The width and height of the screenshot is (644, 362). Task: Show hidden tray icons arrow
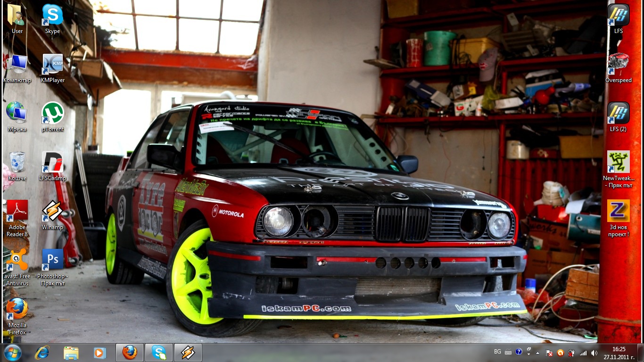537,353
